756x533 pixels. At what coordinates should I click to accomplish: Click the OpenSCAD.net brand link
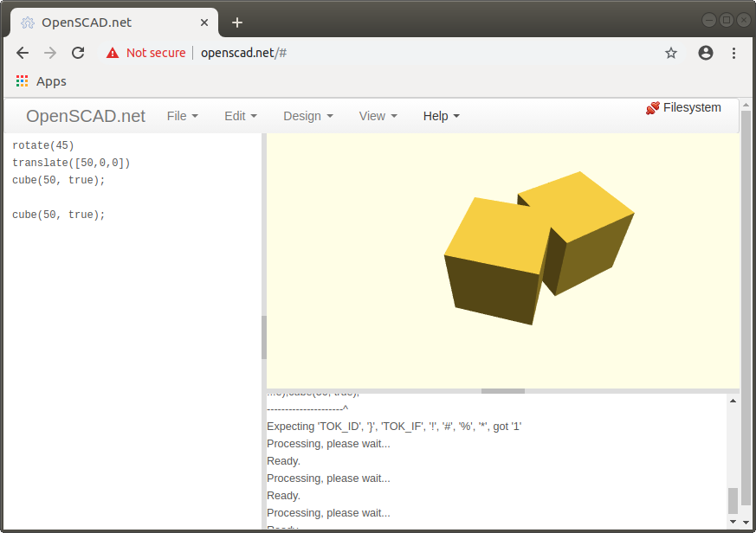click(86, 116)
